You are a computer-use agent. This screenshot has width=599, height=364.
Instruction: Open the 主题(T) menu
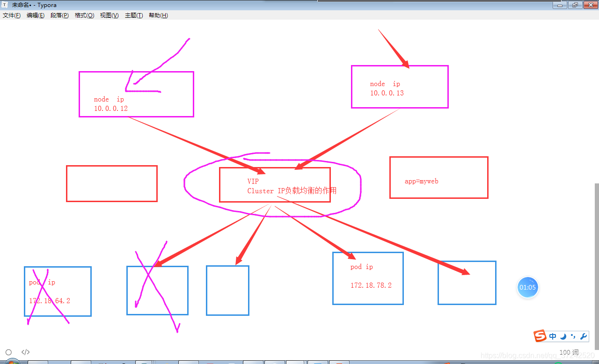(134, 15)
